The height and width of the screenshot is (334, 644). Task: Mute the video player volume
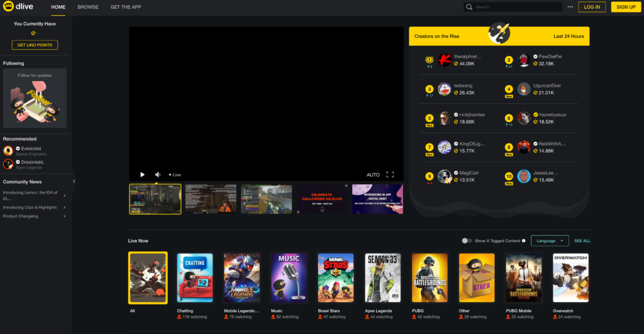(158, 175)
